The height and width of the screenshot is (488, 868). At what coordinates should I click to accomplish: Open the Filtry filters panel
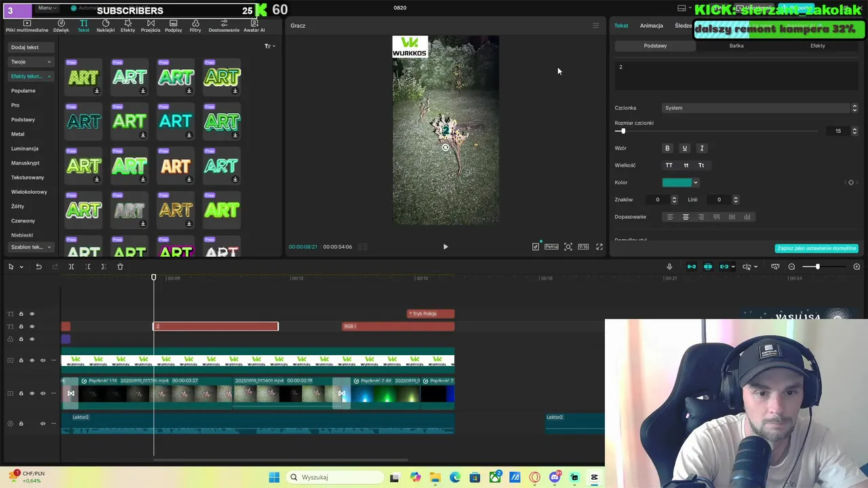195,26
